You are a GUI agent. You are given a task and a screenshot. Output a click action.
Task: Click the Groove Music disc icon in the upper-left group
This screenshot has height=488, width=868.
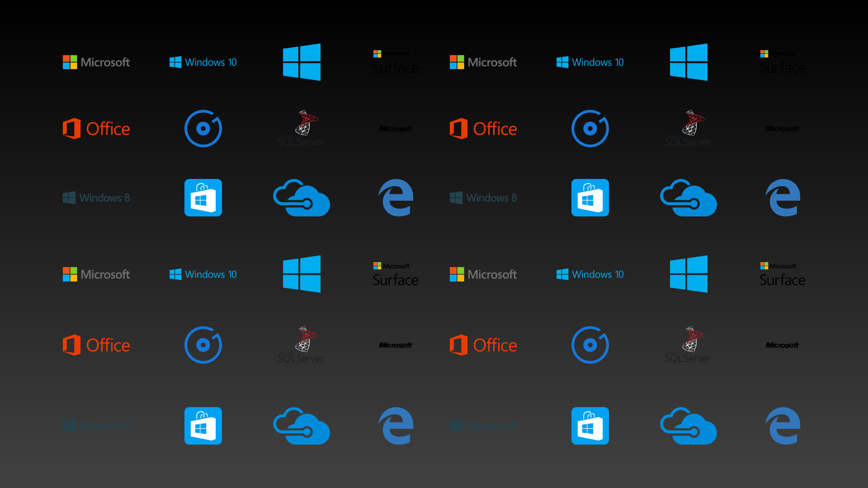tap(203, 129)
